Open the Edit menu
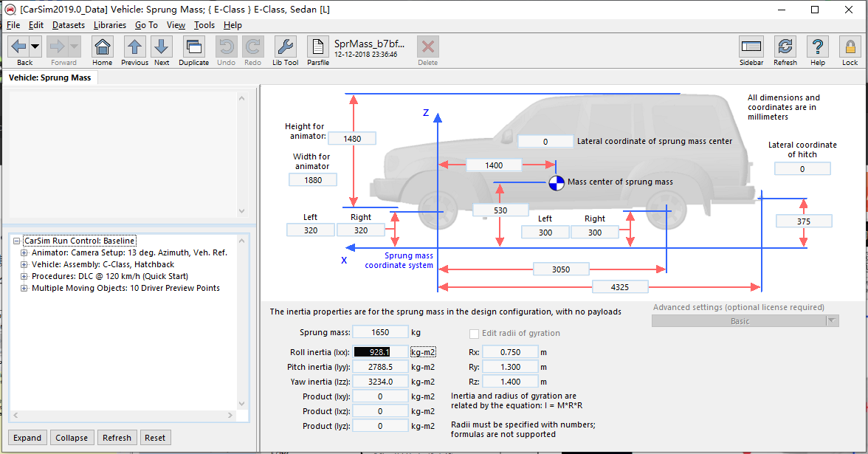The image size is (868, 454). tap(36, 25)
